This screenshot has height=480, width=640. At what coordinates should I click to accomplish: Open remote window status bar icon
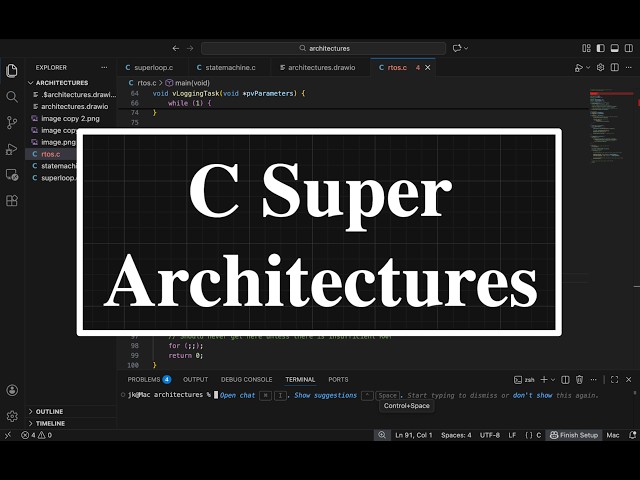(x=8, y=435)
